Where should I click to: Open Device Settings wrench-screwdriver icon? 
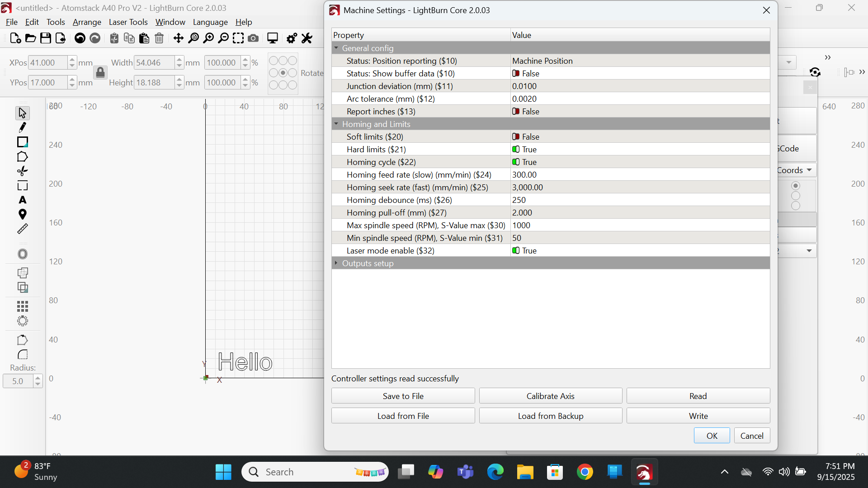[307, 38]
